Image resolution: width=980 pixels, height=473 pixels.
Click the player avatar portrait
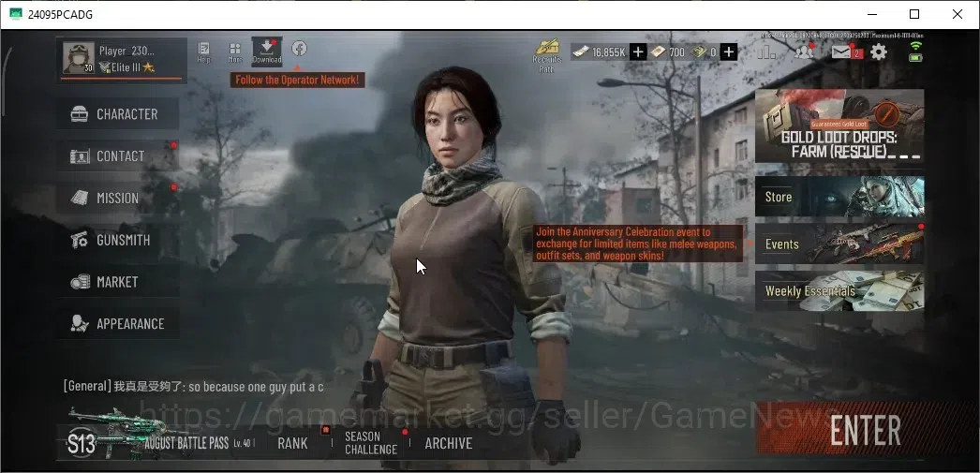click(79, 58)
